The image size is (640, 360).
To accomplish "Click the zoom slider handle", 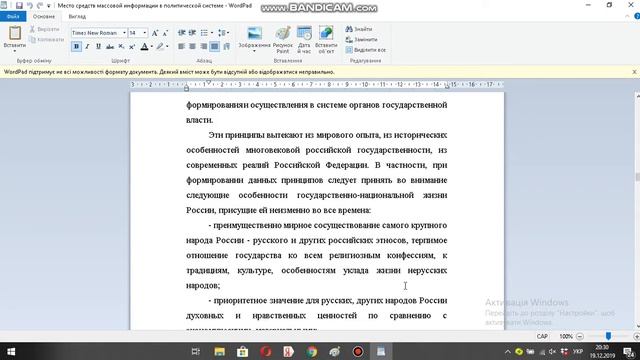I will pyautogui.click(x=608, y=336).
